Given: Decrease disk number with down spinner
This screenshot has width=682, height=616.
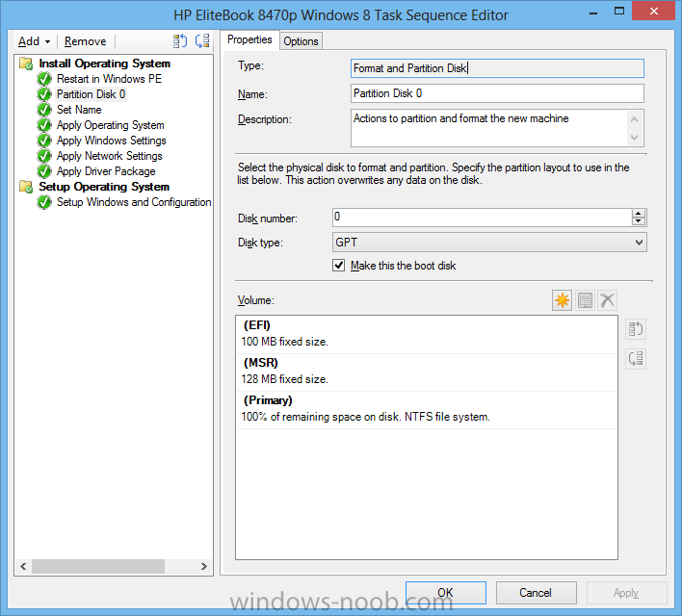Looking at the screenshot, I should pos(638,220).
